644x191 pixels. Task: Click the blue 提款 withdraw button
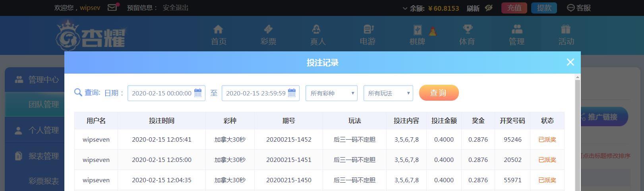[544, 8]
